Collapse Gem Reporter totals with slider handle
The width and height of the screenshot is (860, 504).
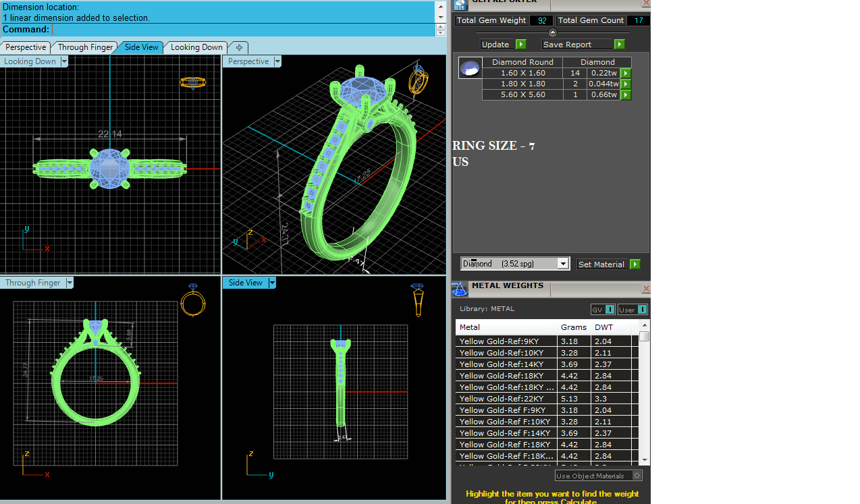(553, 32)
